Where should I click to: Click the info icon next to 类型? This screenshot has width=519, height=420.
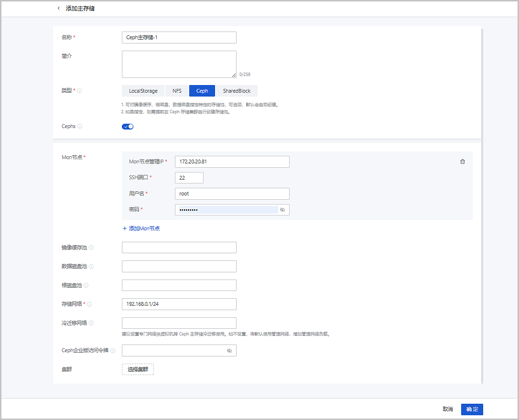[x=79, y=91]
